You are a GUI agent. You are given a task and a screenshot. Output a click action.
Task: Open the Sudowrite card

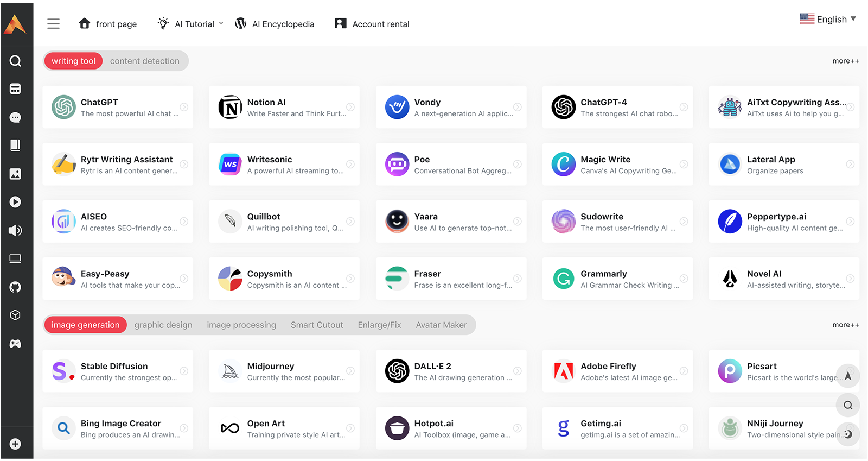coord(618,222)
